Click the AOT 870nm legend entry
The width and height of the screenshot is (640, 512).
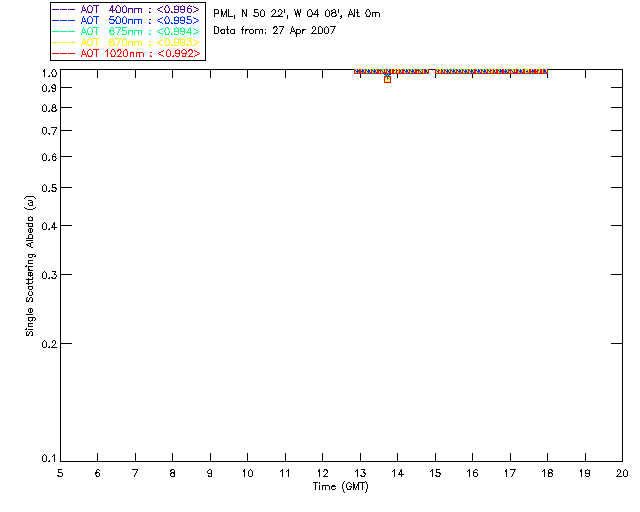[x=126, y=42]
